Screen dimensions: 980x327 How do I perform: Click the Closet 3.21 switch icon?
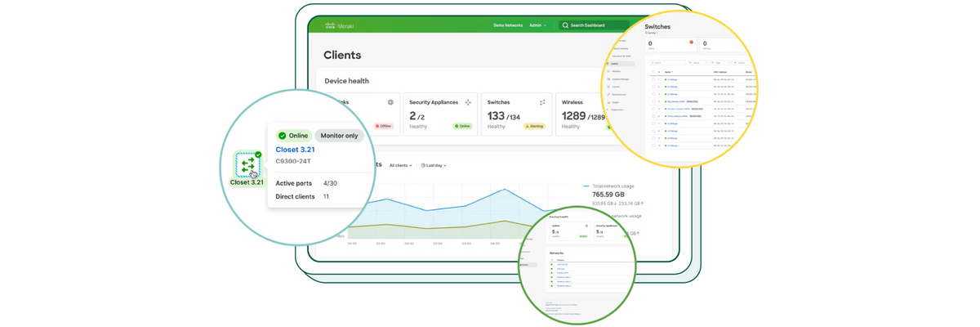[247, 163]
